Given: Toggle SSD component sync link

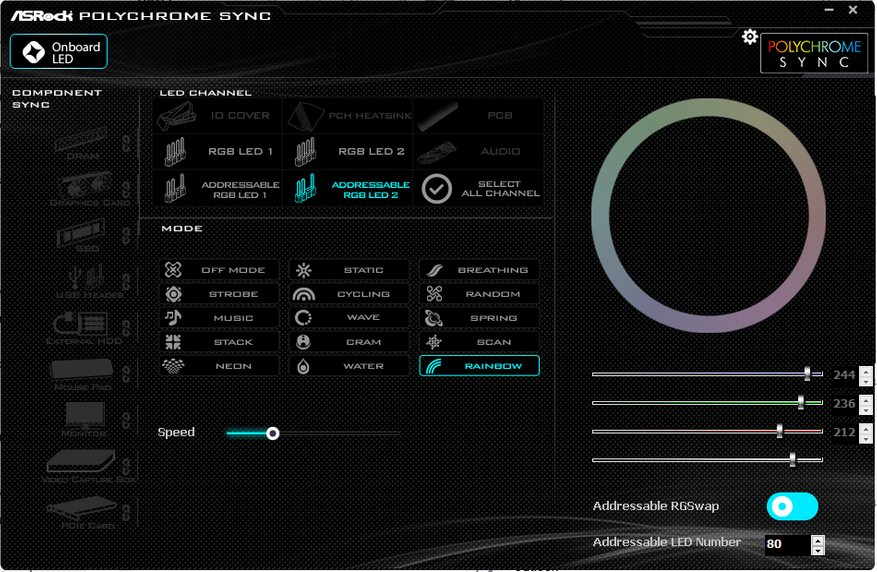Looking at the screenshot, I should click(x=126, y=236).
